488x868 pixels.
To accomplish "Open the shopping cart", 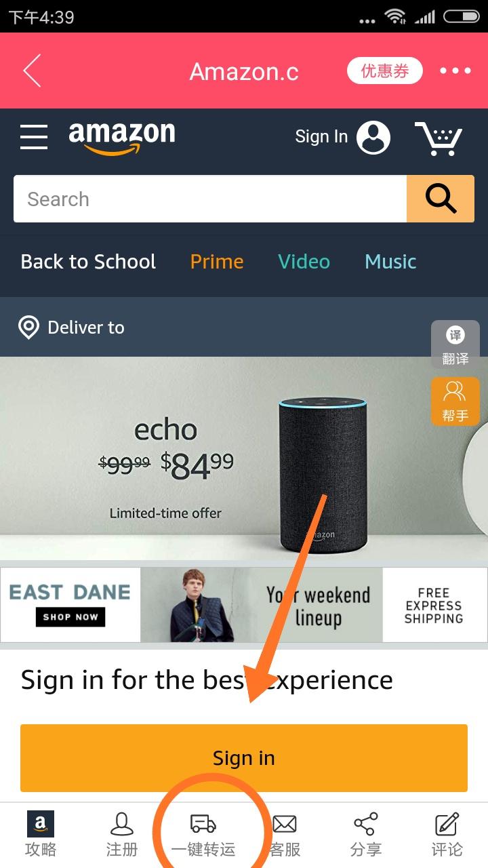I will click(x=439, y=138).
